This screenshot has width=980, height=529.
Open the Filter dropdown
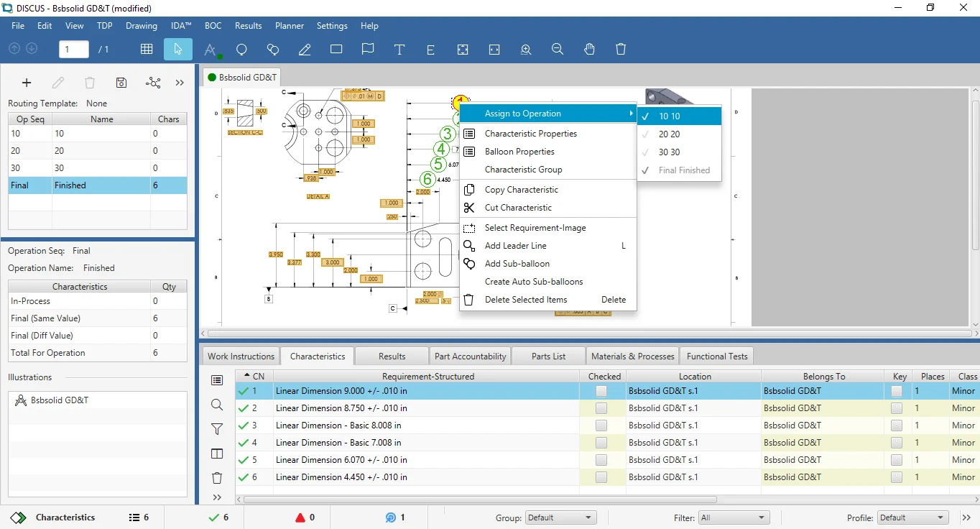[733, 517]
